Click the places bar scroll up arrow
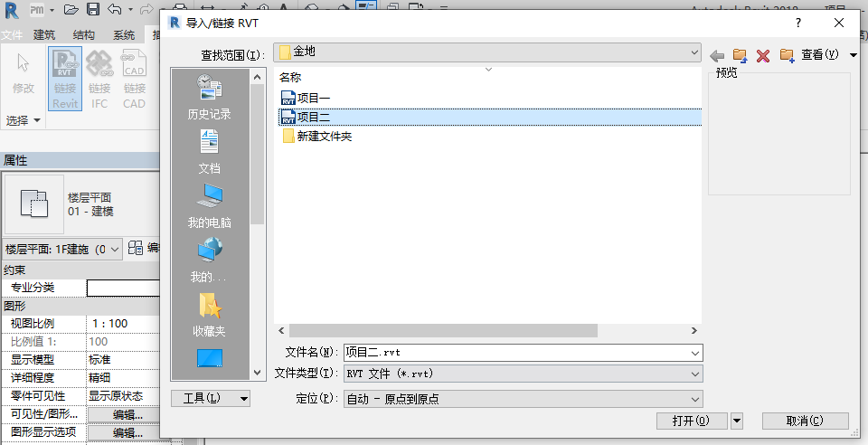Image resolution: width=868 pixels, height=445 pixels. click(x=257, y=78)
